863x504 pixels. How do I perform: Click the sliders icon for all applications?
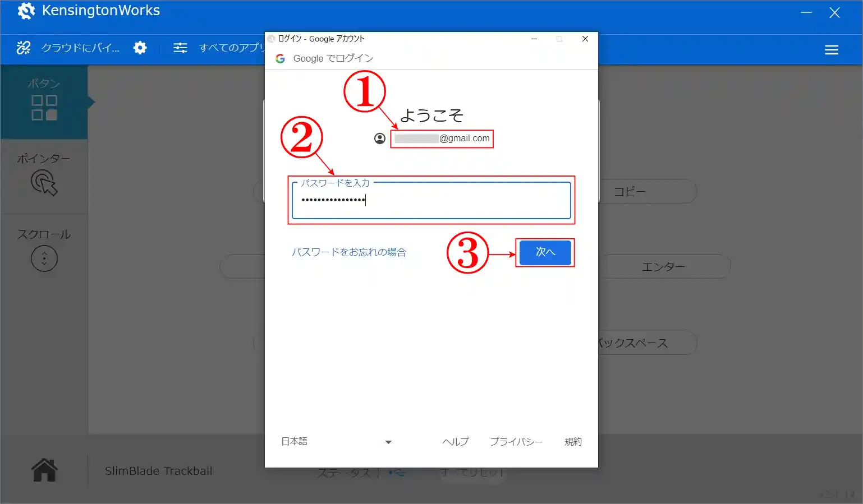(180, 48)
